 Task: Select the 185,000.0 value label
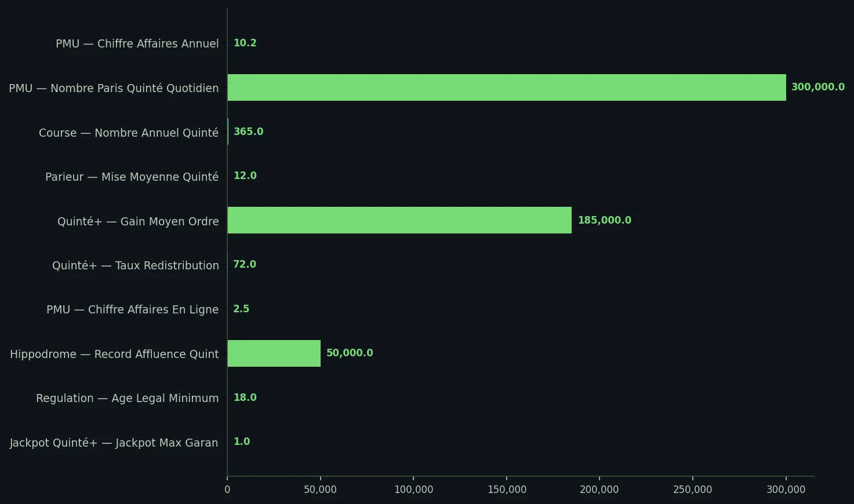605,220
